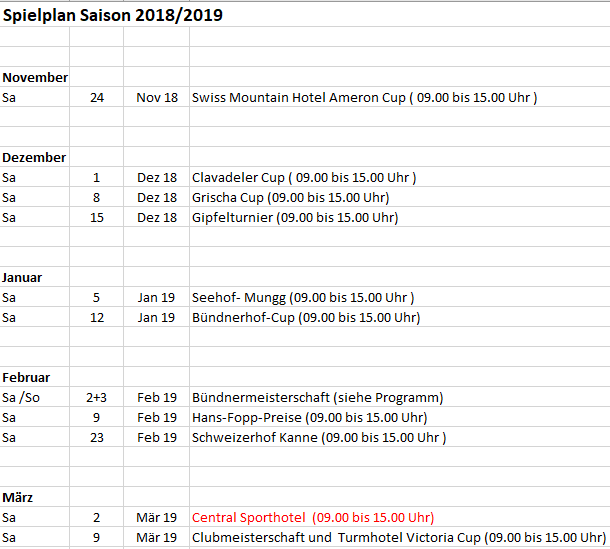Select the red Central Sporthotel entry
Image resolution: width=610 pixels, height=549 pixels.
click(x=313, y=518)
